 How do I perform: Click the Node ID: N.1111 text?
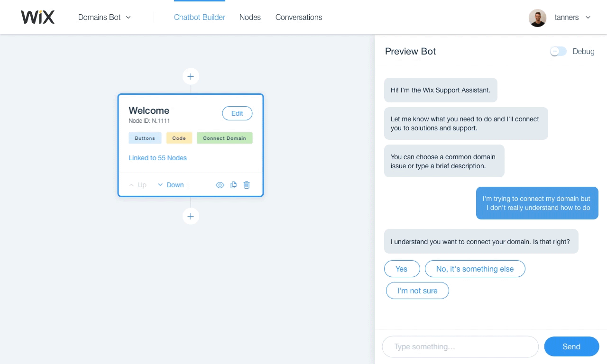pyautogui.click(x=149, y=121)
